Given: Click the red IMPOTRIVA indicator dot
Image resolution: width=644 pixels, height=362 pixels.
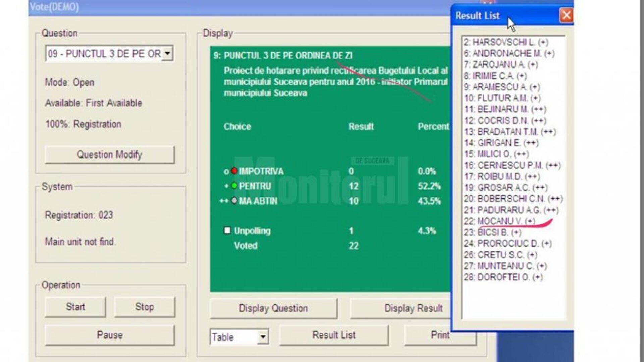Looking at the screenshot, I should pyautogui.click(x=234, y=171).
